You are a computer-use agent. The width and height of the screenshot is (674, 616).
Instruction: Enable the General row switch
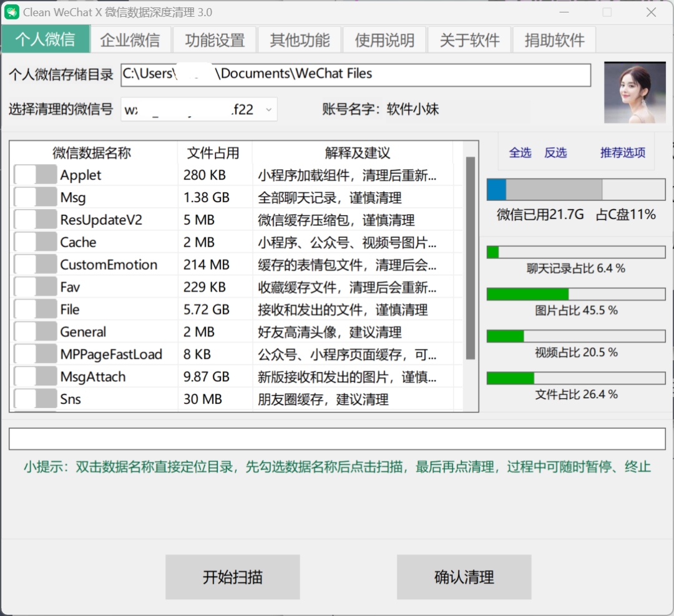tap(35, 331)
